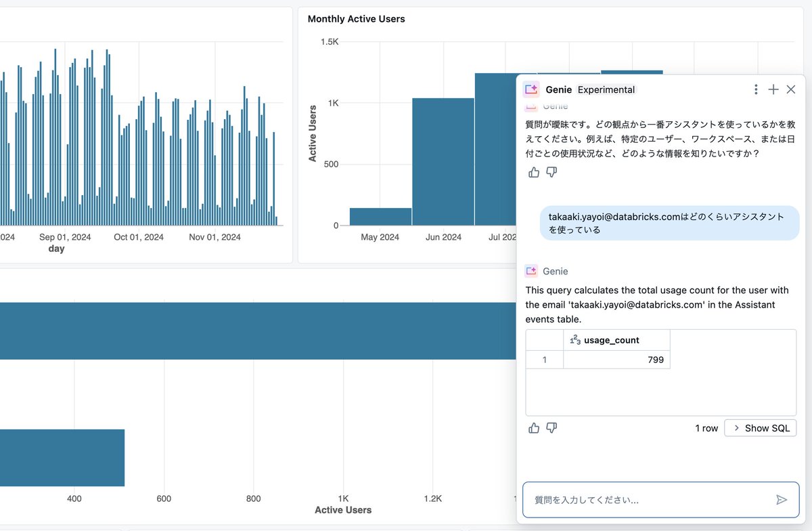Click the 'Nov 01, 2024' axis label
Viewport: 812px width, 531px height.
point(215,237)
